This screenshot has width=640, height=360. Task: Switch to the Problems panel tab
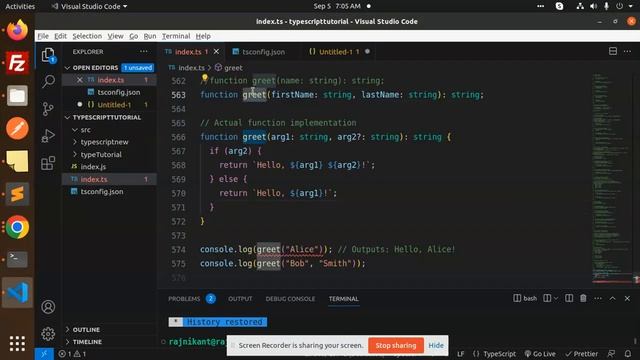pos(192,299)
